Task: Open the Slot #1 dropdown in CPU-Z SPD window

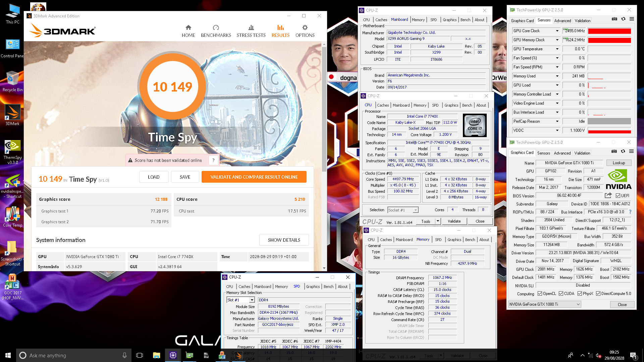Action: pyautogui.click(x=252, y=300)
